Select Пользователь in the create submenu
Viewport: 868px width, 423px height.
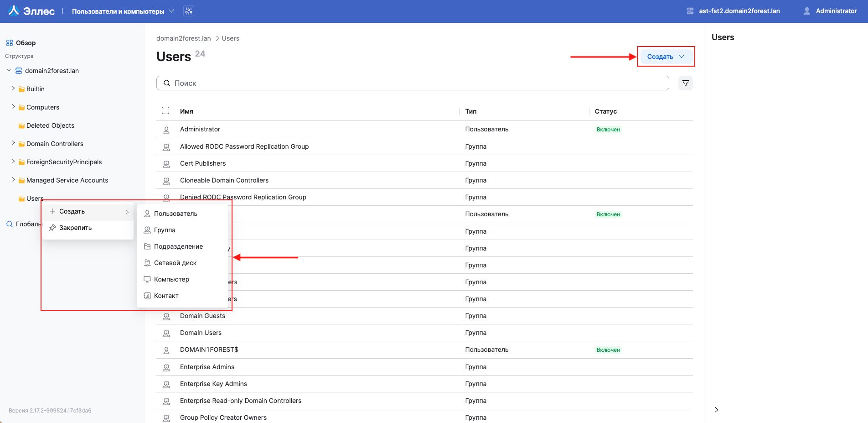176,214
